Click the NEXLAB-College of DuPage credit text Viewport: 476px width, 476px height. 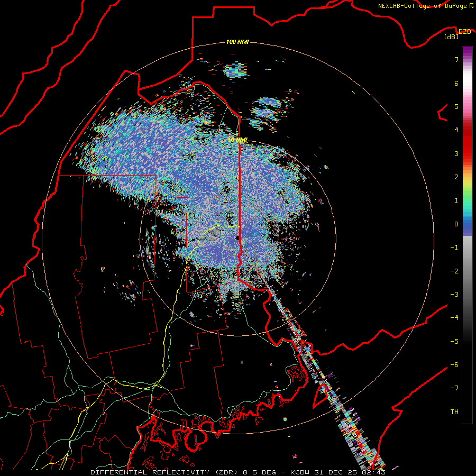[423, 6]
